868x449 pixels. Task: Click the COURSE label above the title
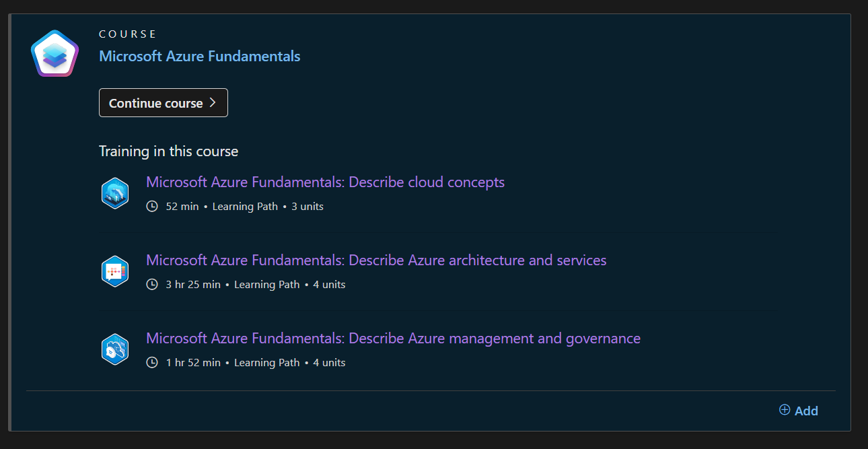(x=128, y=34)
